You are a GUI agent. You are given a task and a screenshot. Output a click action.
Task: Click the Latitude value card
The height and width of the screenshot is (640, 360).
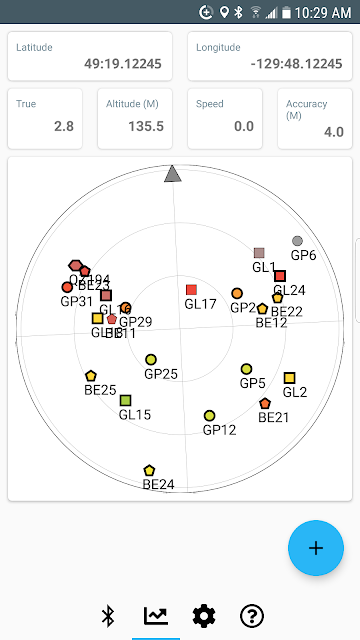click(x=90, y=56)
